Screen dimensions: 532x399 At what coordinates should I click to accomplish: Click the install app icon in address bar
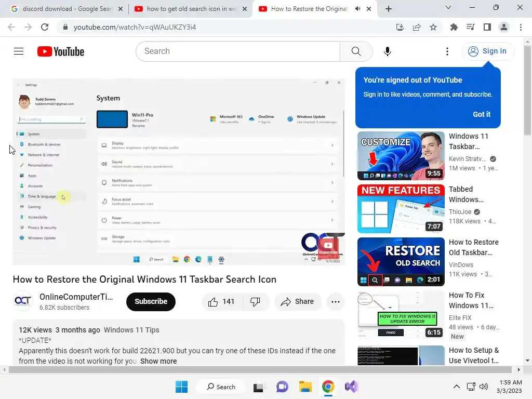pyautogui.click(x=400, y=27)
